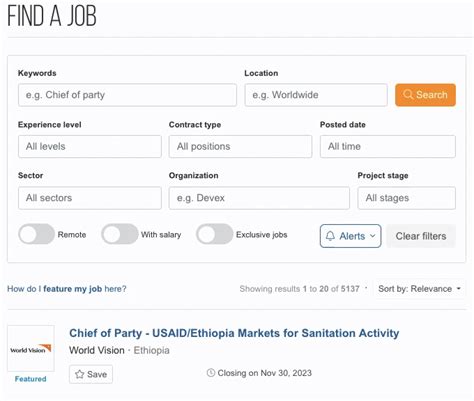This screenshot has height=401, width=474.
Task: Open the Sort by: Relevance dropdown
Action: 420,289
